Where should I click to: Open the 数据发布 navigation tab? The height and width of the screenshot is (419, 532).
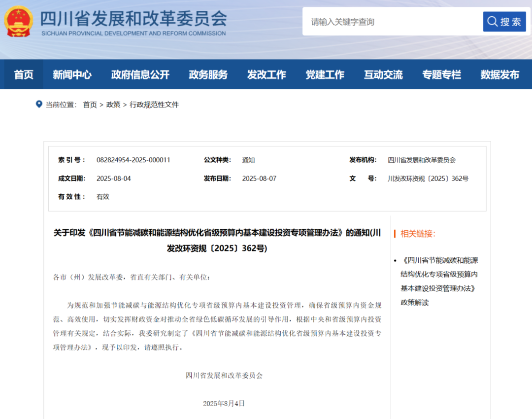click(499, 74)
